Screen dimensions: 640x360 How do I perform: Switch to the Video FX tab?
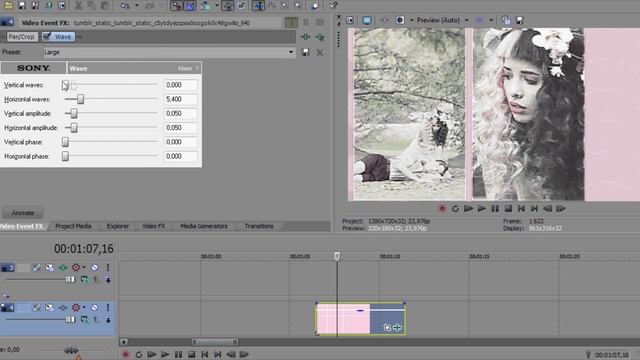[x=153, y=226]
